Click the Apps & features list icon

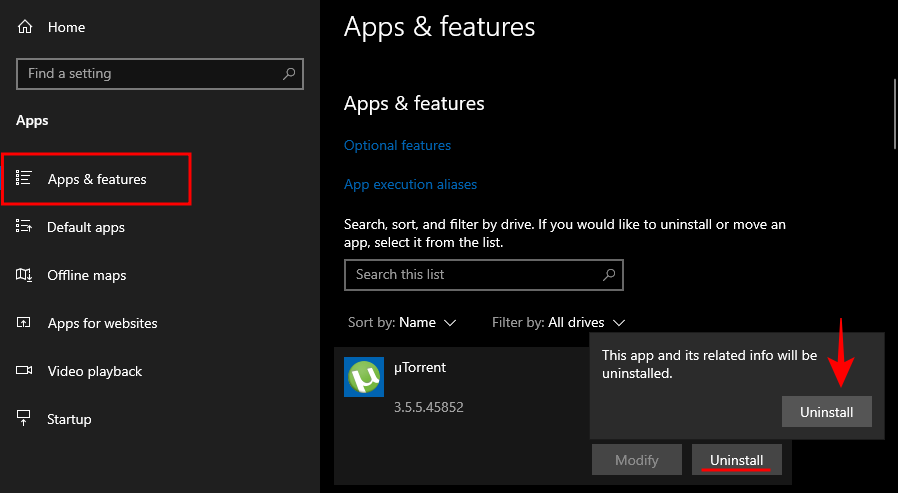click(25, 179)
